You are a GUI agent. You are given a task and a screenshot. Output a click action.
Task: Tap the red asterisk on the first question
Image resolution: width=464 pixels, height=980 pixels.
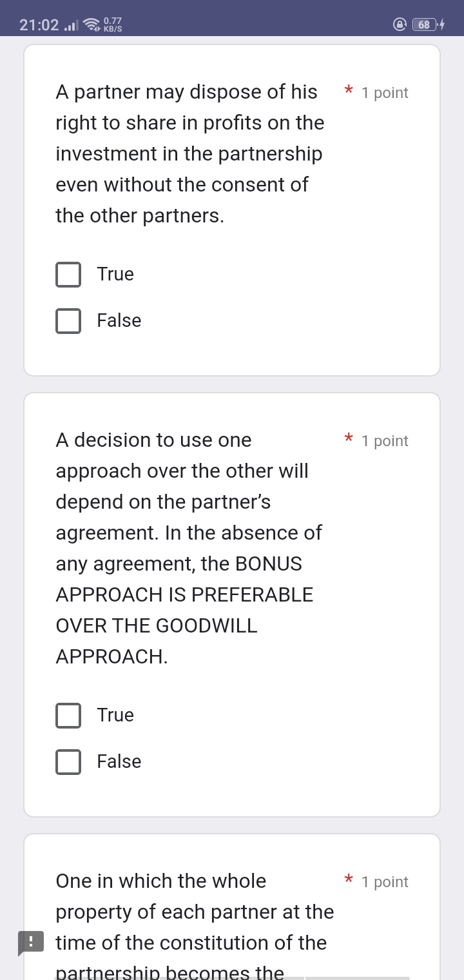point(348,91)
